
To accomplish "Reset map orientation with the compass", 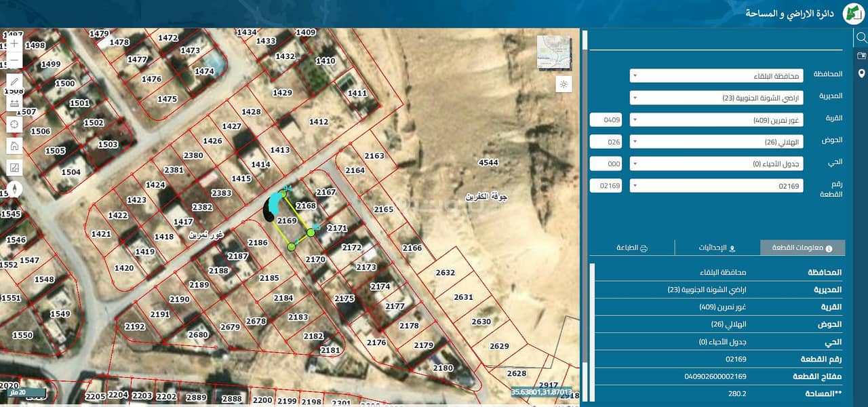I will [x=14, y=189].
